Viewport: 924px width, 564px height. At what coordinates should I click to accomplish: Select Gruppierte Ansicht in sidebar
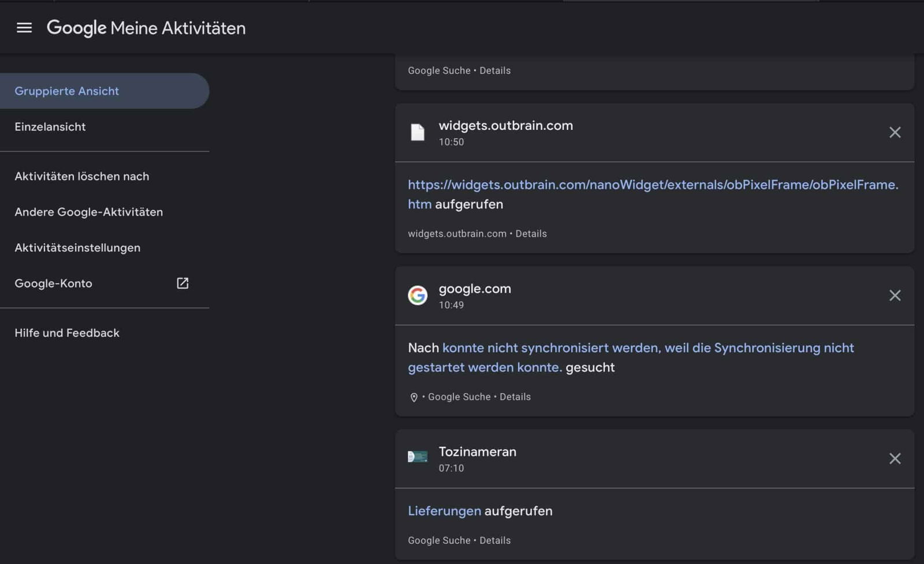click(105, 91)
